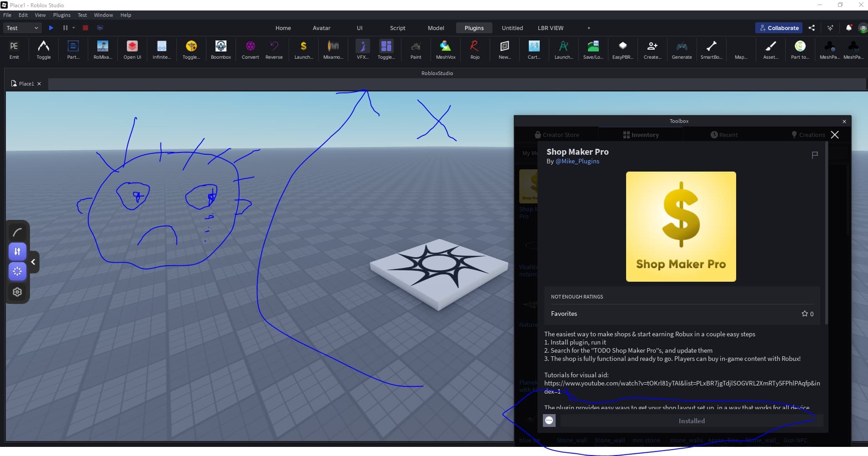Click the Share icon next to Collaborate
868x456 pixels.
812,28
